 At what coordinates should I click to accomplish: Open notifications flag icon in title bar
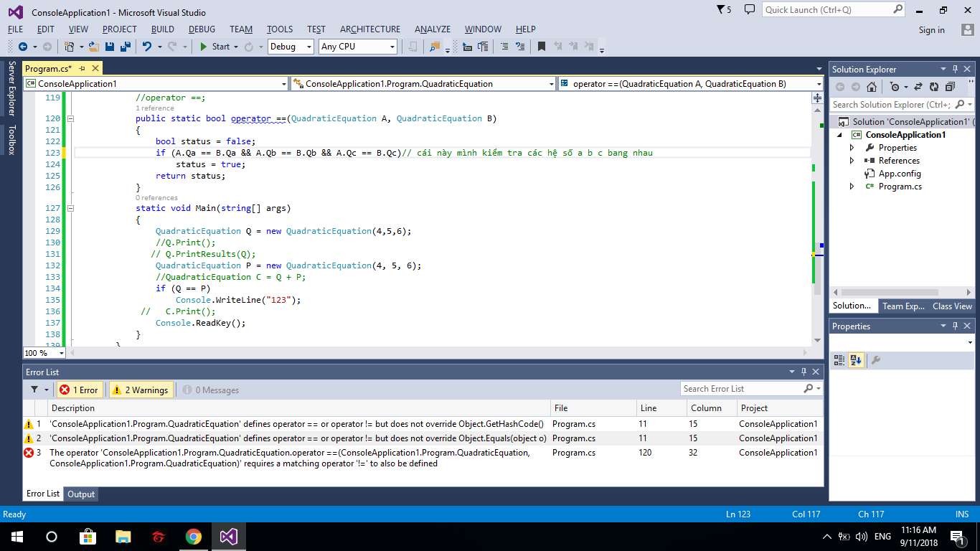point(720,10)
